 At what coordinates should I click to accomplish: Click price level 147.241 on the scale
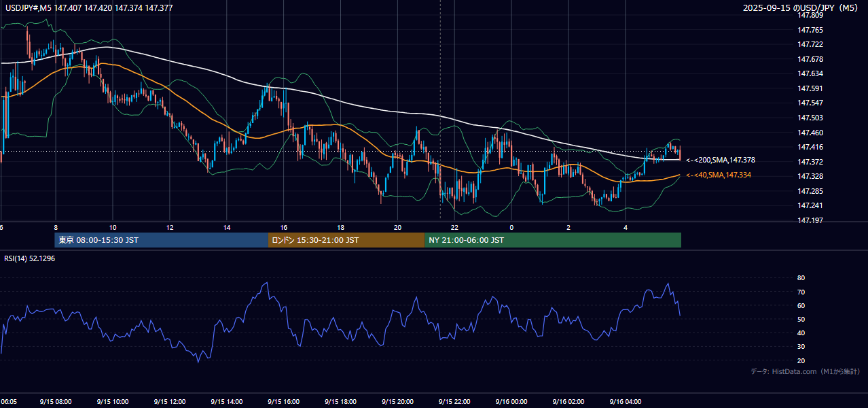tap(810, 205)
